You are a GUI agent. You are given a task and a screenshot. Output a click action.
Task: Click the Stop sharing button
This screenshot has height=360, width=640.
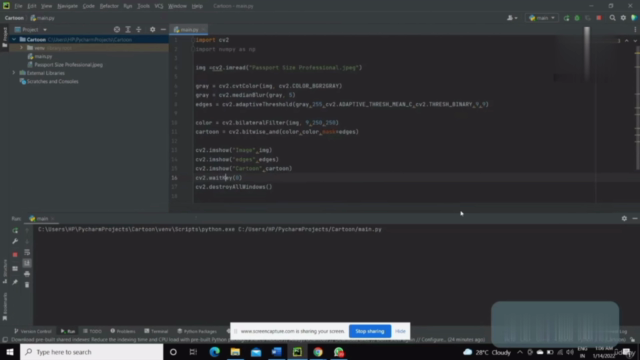[370, 331]
